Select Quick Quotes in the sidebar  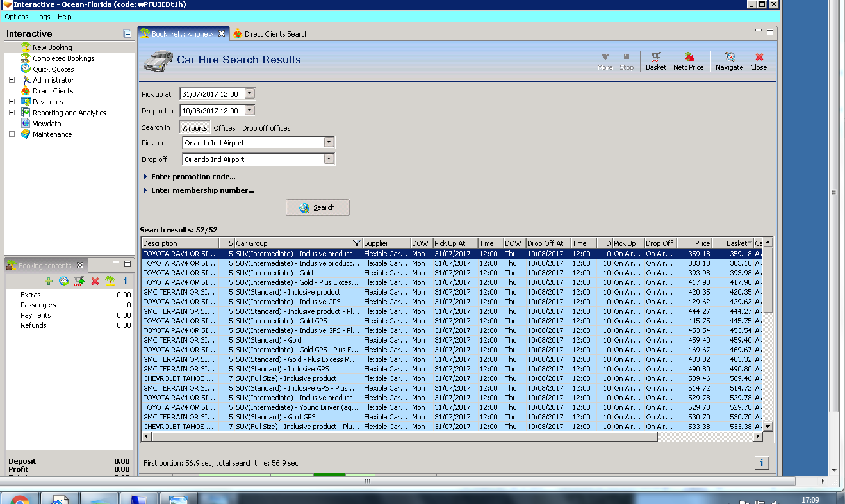pyautogui.click(x=53, y=69)
